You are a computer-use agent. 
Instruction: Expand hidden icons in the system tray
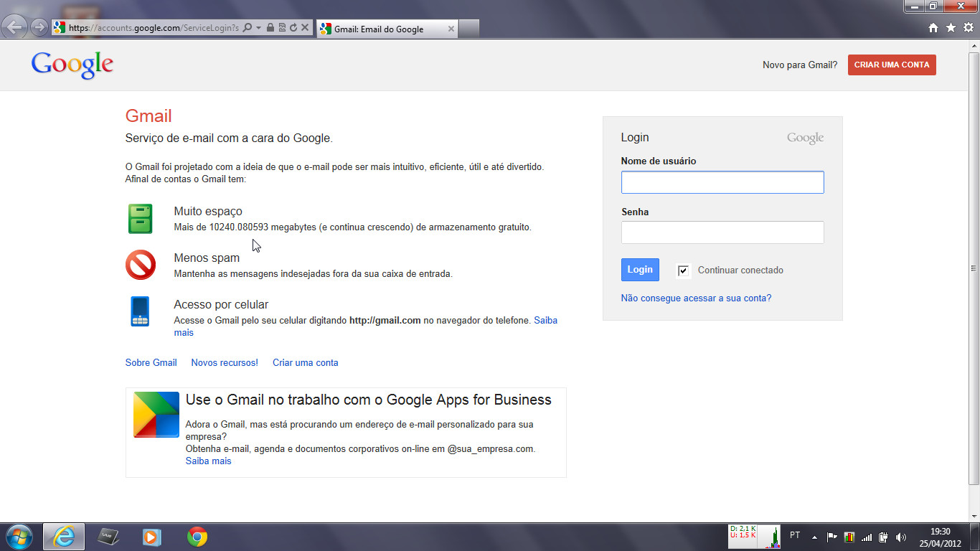[816, 537]
